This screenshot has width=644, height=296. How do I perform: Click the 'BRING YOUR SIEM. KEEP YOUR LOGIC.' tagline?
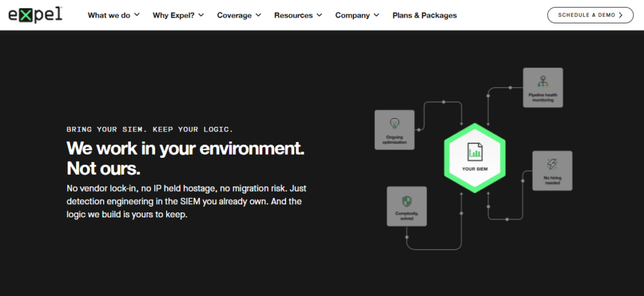[x=150, y=129]
